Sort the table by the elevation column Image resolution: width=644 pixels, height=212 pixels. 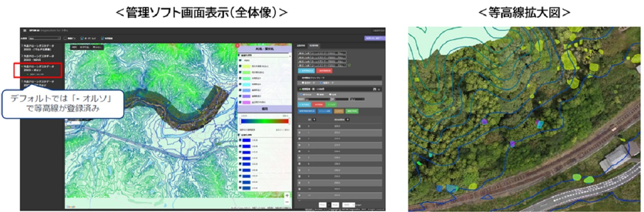tap(349, 120)
